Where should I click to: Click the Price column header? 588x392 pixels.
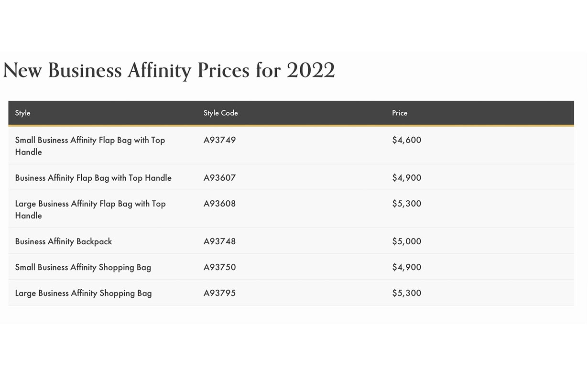pos(400,113)
